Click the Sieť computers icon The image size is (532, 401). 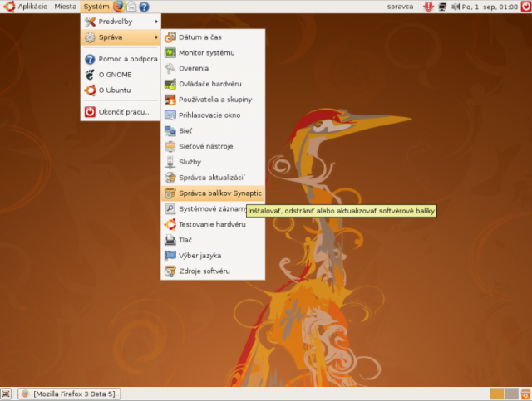170,131
